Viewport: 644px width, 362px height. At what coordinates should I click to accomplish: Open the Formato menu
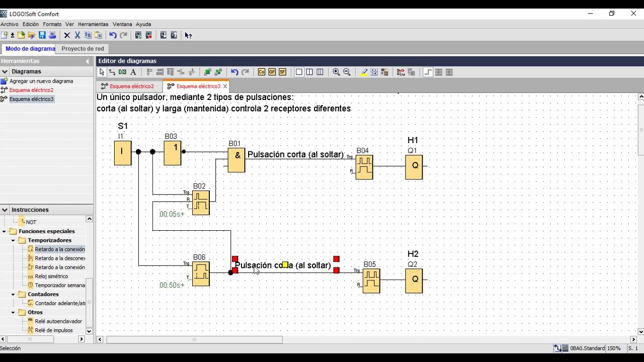[52, 24]
